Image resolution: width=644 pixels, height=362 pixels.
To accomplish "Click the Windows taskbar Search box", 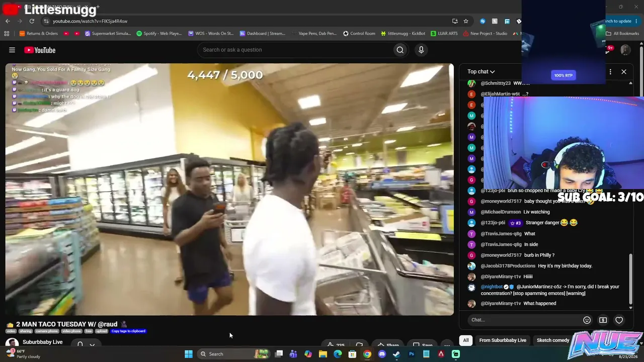I will (233, 354).
